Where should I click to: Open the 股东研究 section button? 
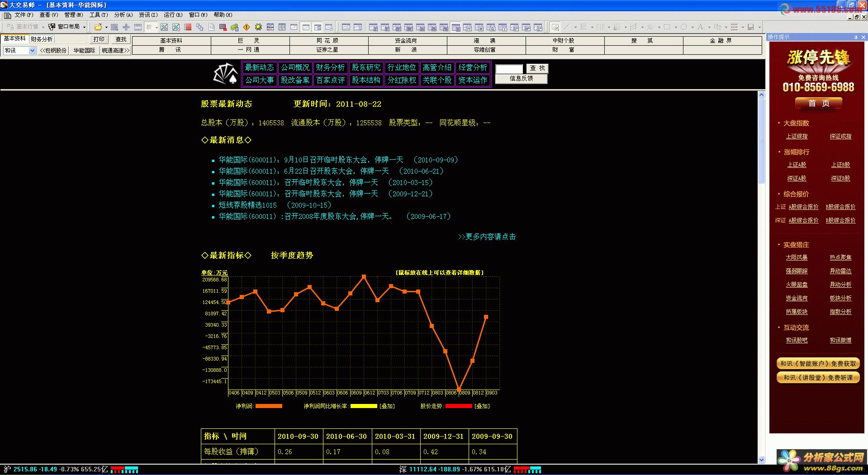coord(366,67)
